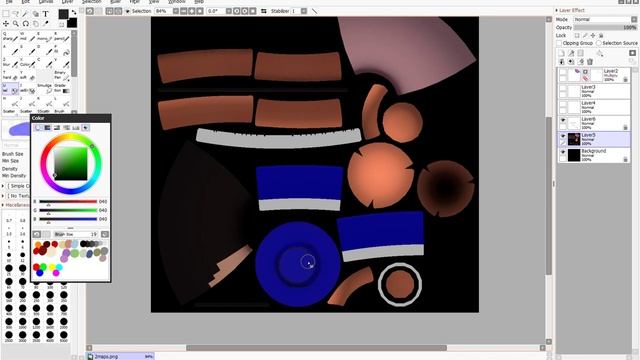Pick the soft eraser preset
Screen dimensions: 640x360
[28, 75]
